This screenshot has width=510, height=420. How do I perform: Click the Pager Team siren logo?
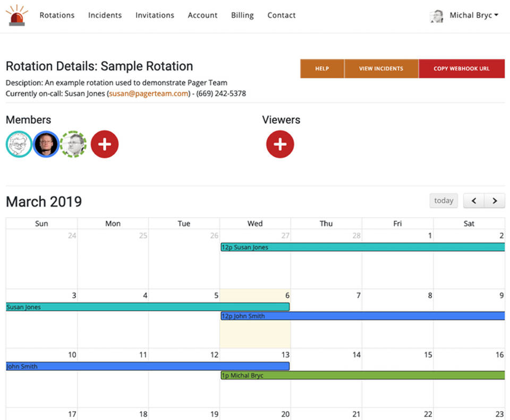pos(17,15)
